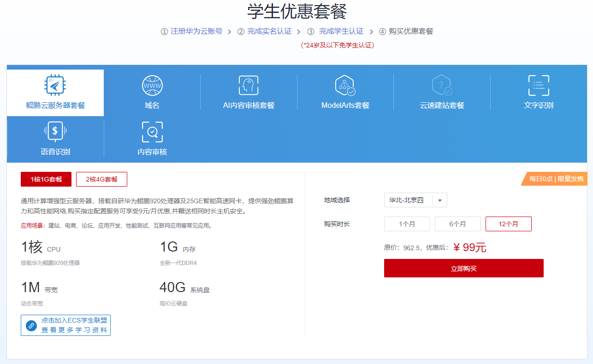Choose 1个月 purchase duration
The height and width of the screenshot is (364, 593).
tap(407, 224)
